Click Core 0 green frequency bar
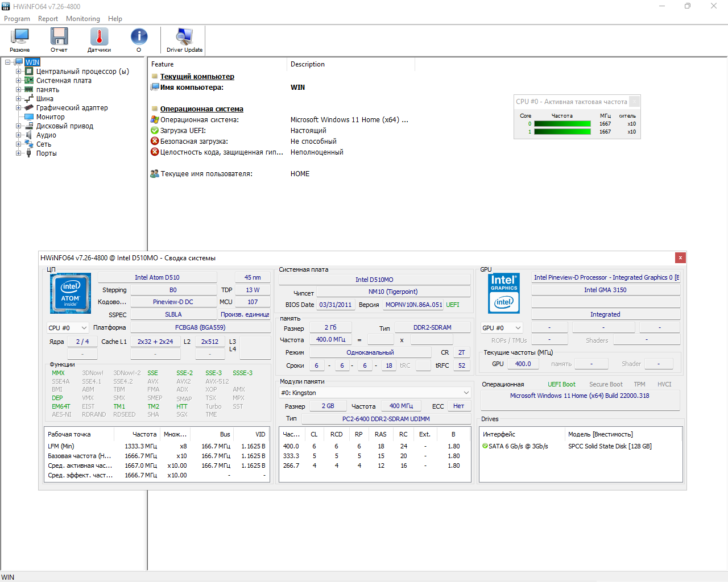Viewport: 728px width, 582px height. click(x=562, y=123)
